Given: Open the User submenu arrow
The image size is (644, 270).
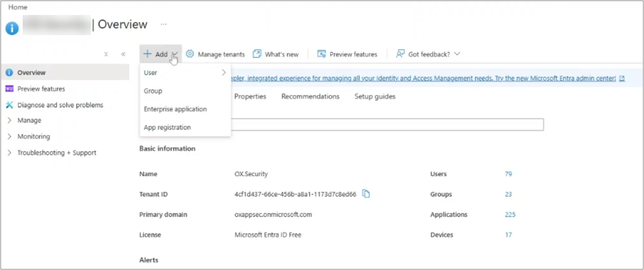Looking at the screenshot, I should click(223, 73).
